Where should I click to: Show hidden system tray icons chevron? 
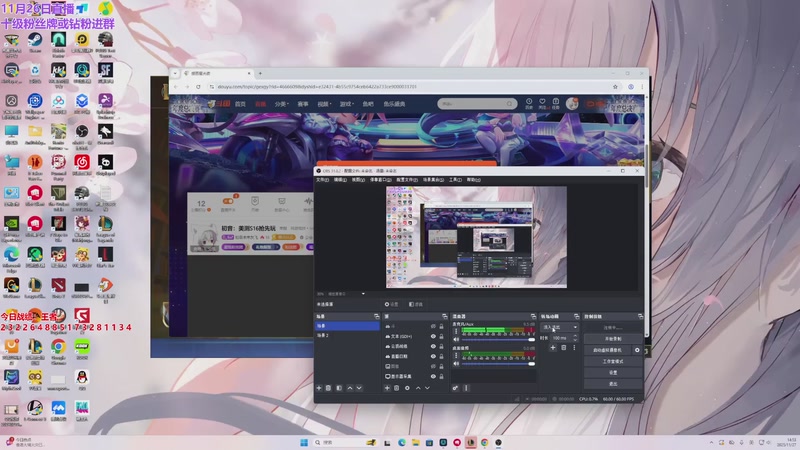tap(711, 442)
